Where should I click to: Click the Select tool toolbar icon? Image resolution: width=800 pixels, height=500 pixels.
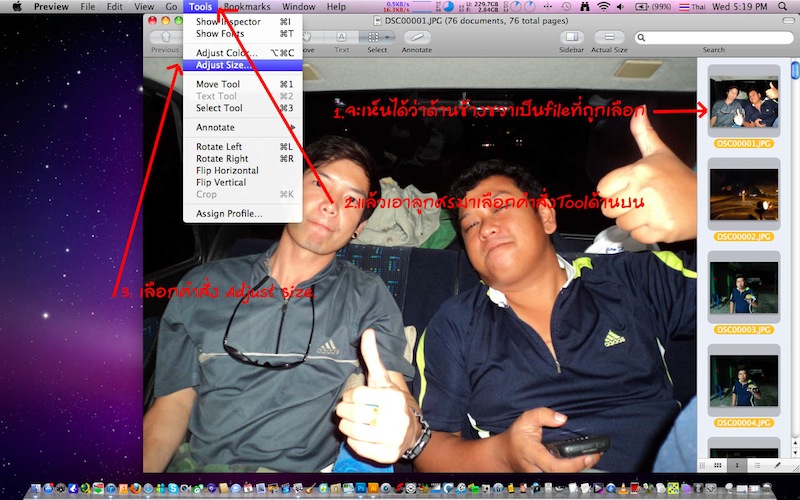tap(373, 37)
